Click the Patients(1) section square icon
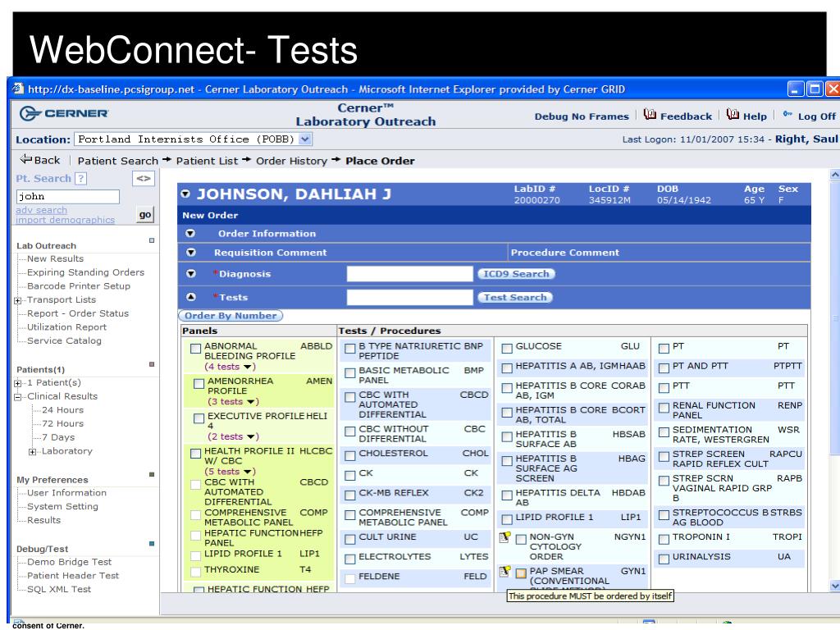Image resolution: width=840 pixels, height=630 pixels. point(152,364)
